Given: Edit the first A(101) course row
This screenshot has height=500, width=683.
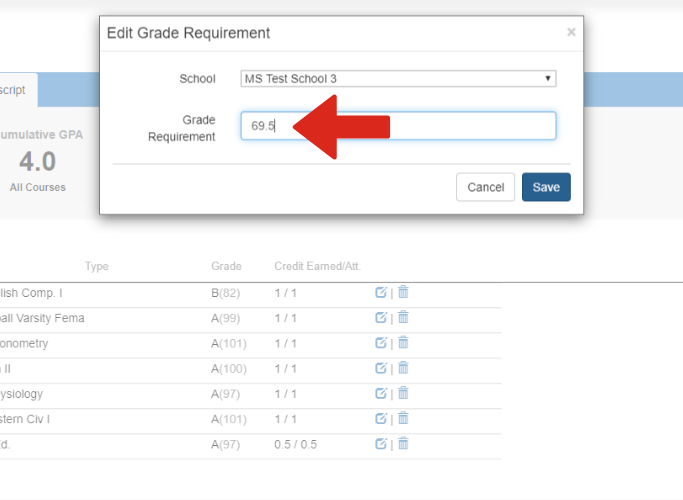Looking at the screenshot, I should pyautogui.click(x=380, y=343).
